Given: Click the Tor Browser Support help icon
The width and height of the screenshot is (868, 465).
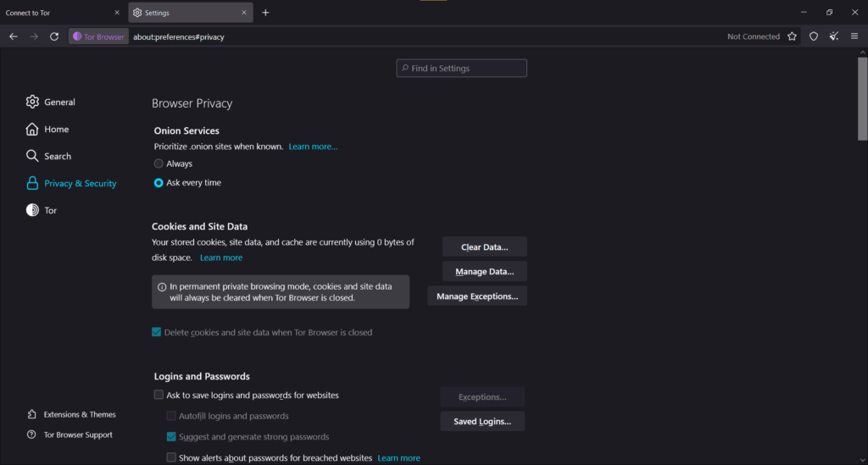Looking at the screenshot, I should pos(31,435).
